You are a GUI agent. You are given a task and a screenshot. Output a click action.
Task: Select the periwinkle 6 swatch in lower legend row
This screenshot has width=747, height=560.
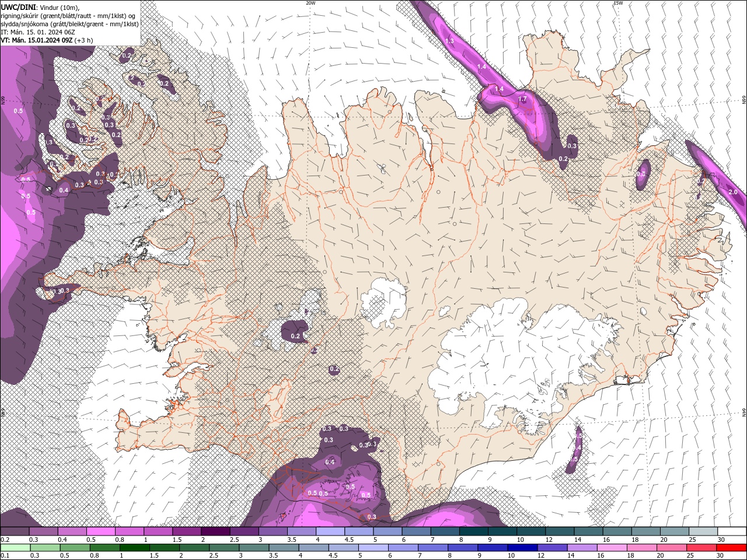click(x=403, y=548)
